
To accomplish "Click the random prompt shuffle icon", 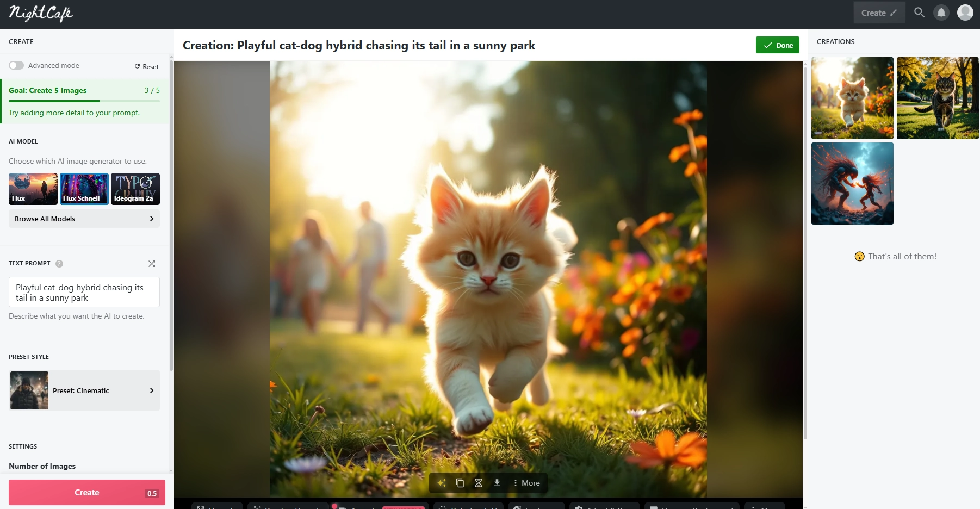I will [152, 264].
